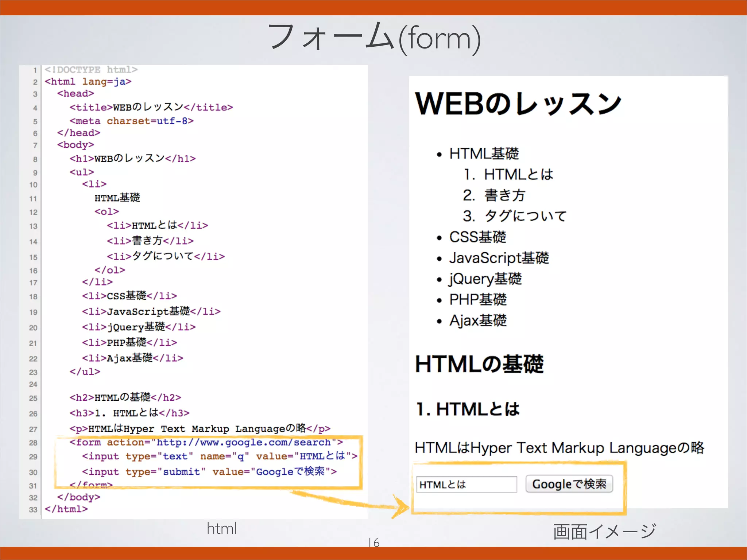
Task: Click code line '<li>HTMLとは</li>'
Action: (158, 225)
